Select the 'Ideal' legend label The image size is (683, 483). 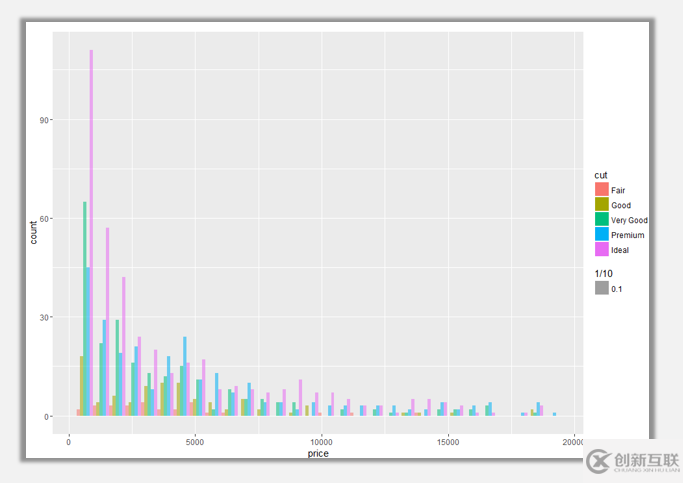(619, 250)
